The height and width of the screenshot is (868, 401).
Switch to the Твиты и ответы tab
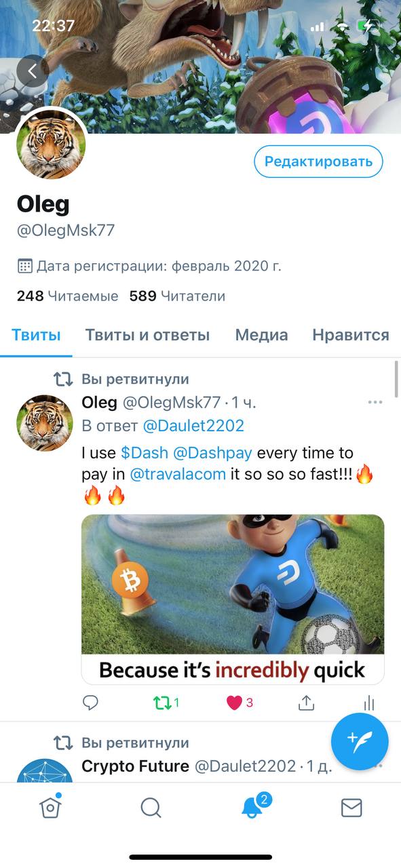pyautogui.click(x=147, y=335)
